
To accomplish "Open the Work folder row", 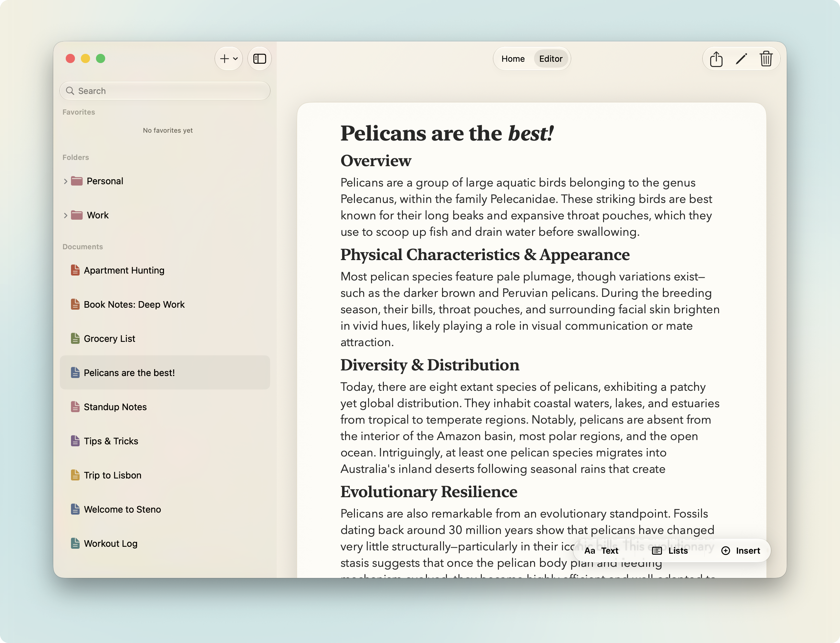I will pyautogui.click(x=165, y=215).
